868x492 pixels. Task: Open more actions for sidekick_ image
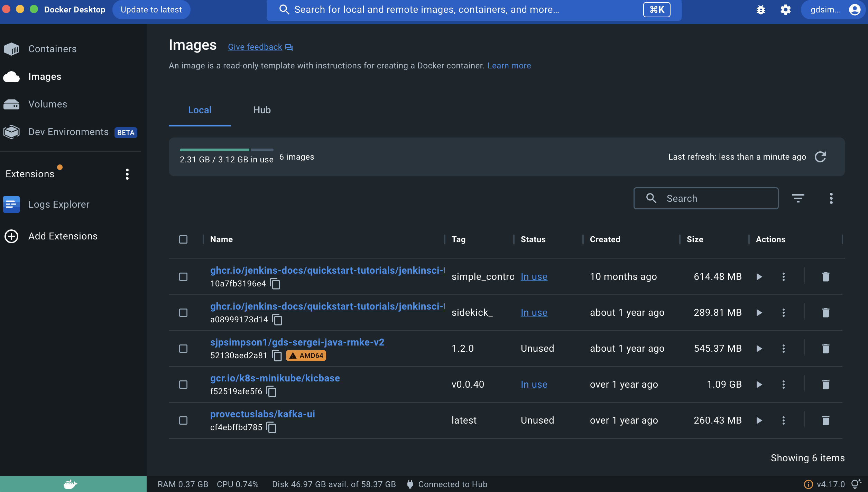(x=784, y=313)
